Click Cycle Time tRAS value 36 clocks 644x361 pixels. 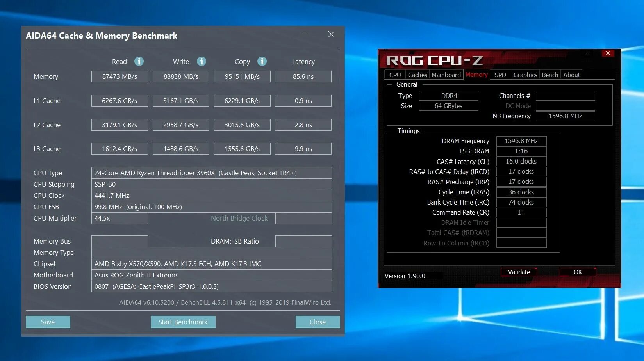coord(521,192)
